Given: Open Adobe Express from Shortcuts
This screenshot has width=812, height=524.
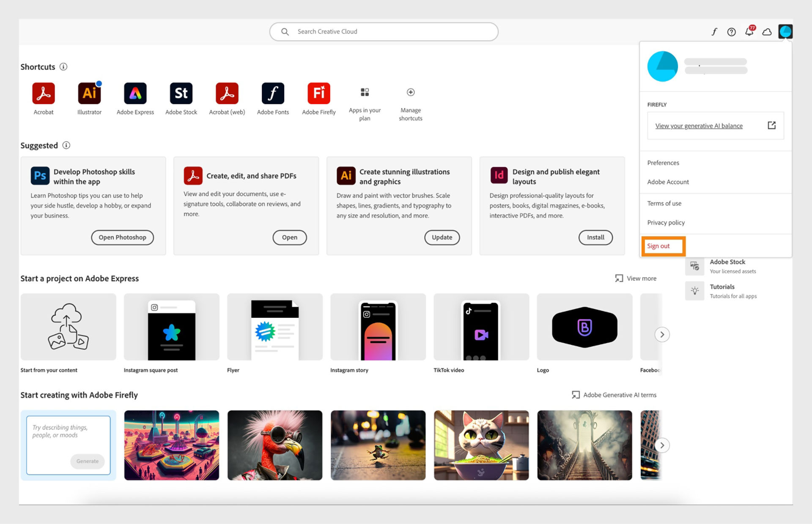Looking at the screenshot, I should [x=135, y=93].
